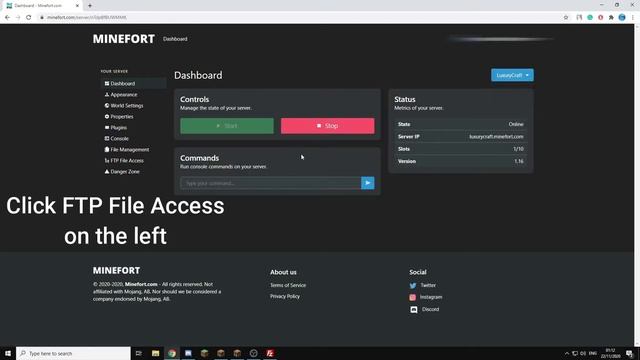Image resolution: width=640 pixels, height=360 pixels.
Task: Open FTP File Access in sidebar
Action: coord(124,161)
